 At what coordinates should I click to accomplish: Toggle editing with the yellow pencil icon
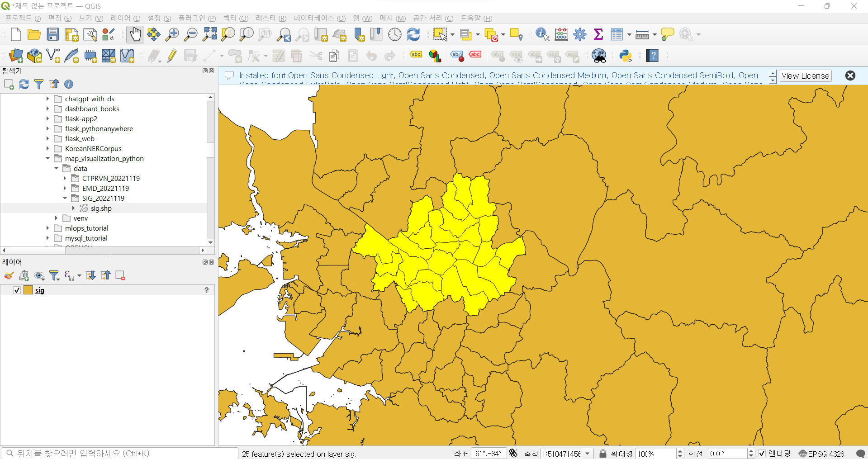click(172, 56)
